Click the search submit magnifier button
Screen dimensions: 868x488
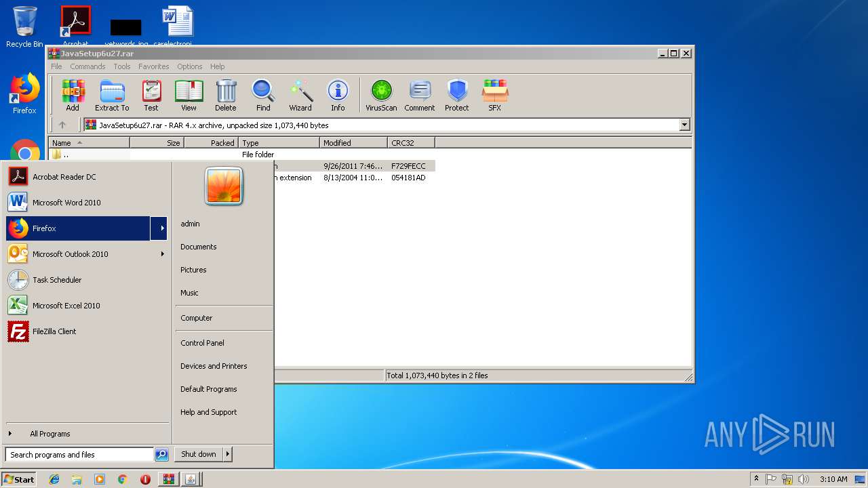coord(161,455)
